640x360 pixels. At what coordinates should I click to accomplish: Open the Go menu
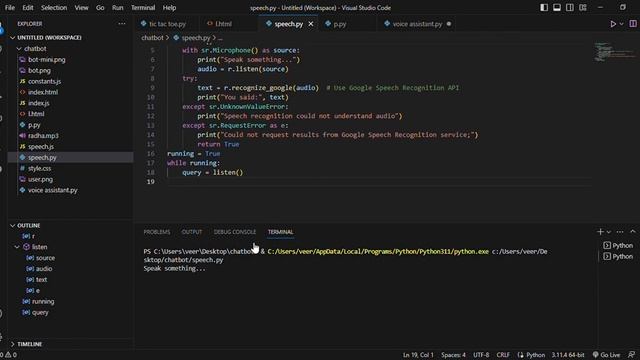100,8
